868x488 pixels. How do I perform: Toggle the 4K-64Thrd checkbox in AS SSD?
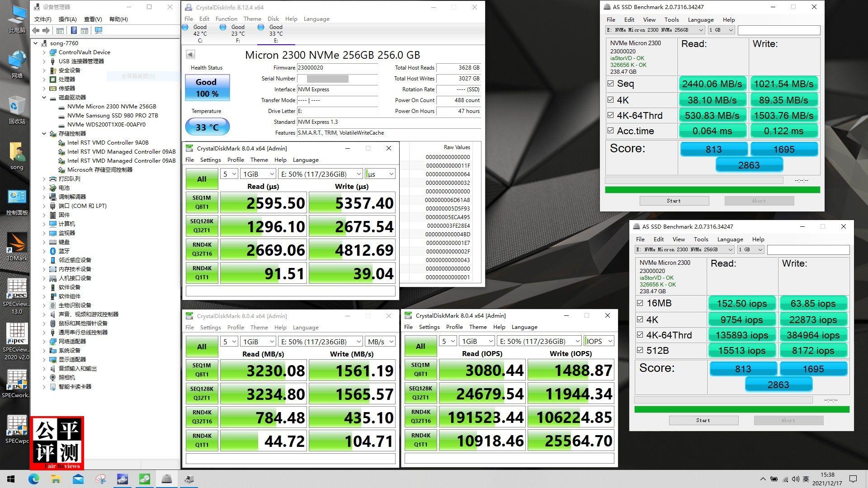click(610, 115)
